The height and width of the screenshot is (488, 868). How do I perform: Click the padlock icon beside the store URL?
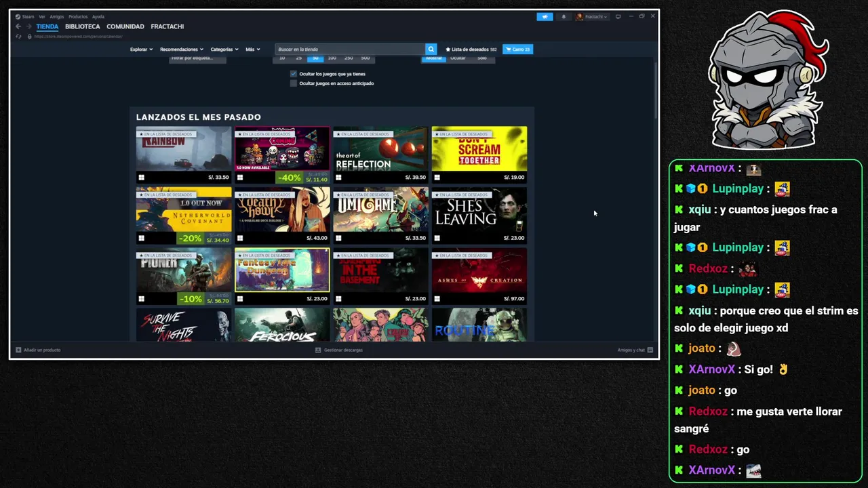[x=29, y=37]
